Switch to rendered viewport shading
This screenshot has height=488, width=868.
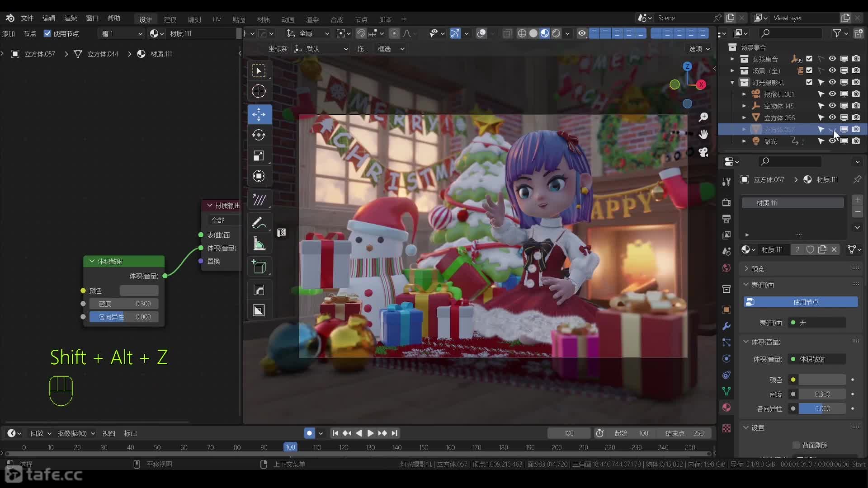point(556,33)
